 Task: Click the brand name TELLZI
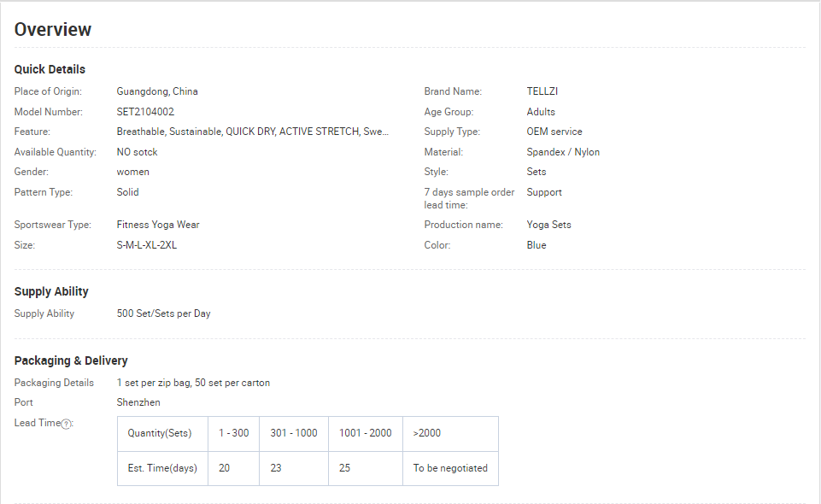coord(542,91)
